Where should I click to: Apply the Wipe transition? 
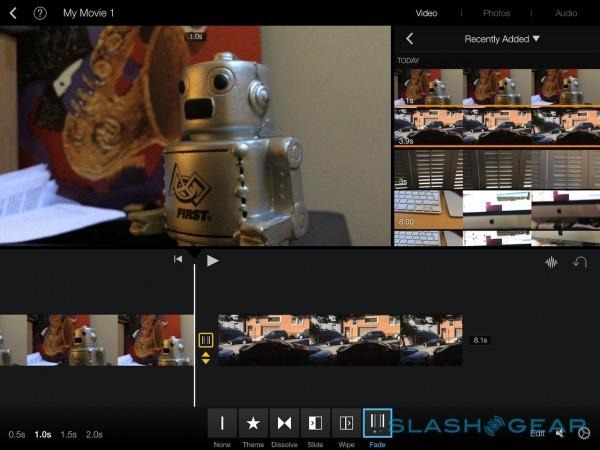coord(346,424)
